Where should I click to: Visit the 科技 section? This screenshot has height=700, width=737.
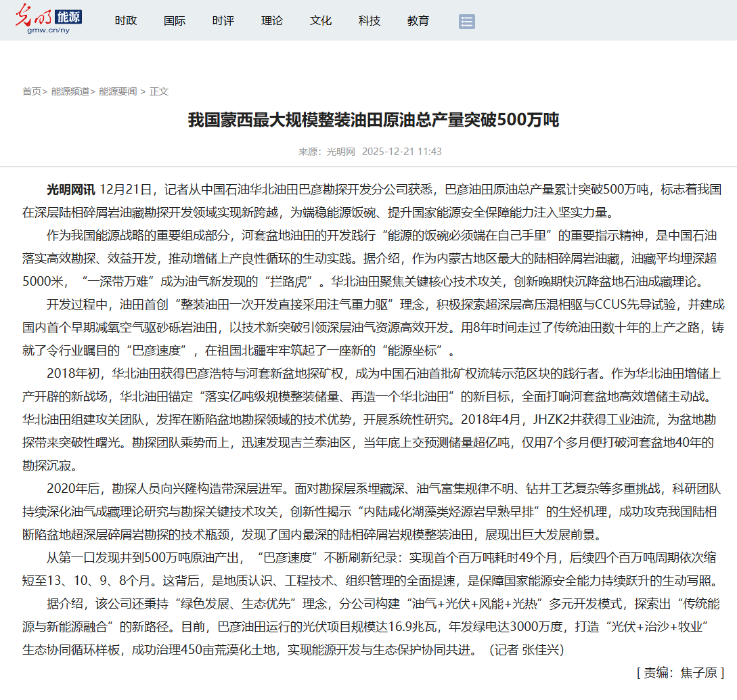tap(370, 21)
